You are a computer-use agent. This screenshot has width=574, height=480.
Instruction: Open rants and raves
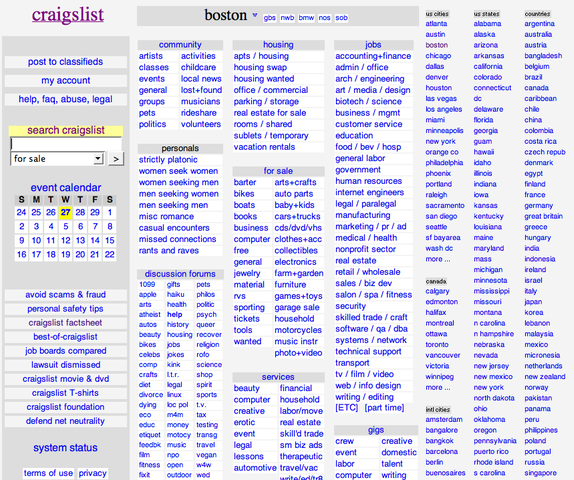(x=169, y=250)
